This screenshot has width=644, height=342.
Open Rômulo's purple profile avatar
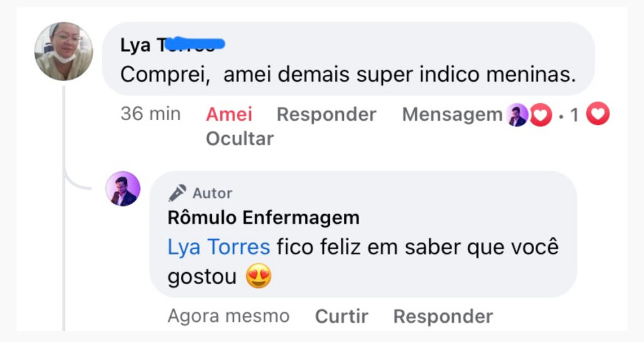(123, 189)
